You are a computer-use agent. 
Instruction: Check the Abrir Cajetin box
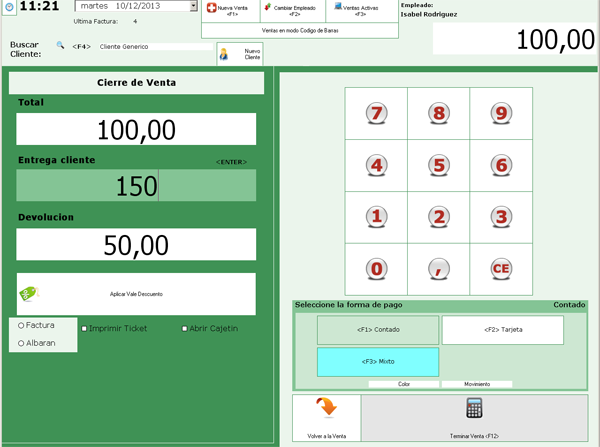pos(185,328)
